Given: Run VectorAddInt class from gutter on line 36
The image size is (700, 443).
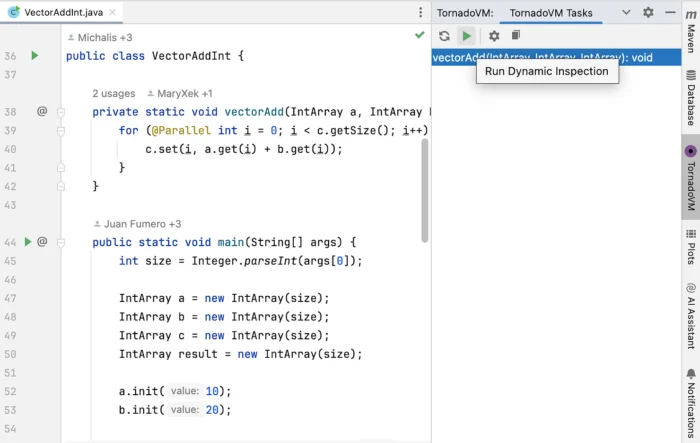Looking at the screenshot, I should [35, 56].
